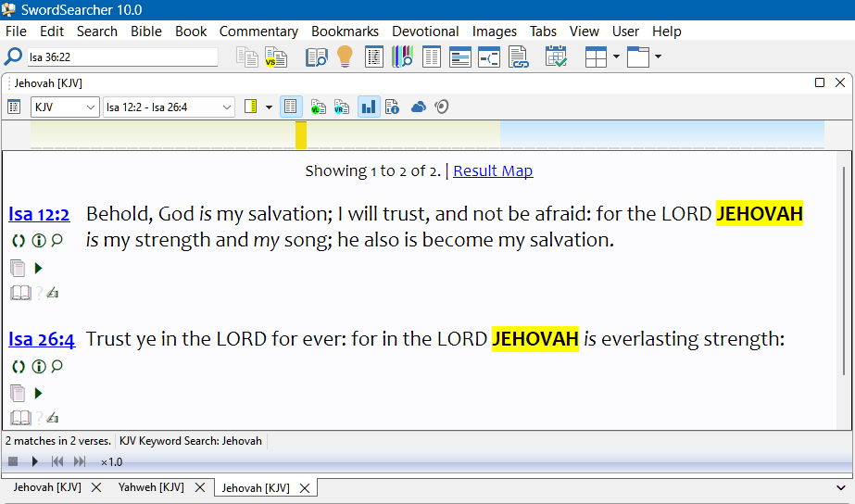Click the small magnifier icon under Isa 12:2
Screen dimensions: 855x504
coord(57,241)
